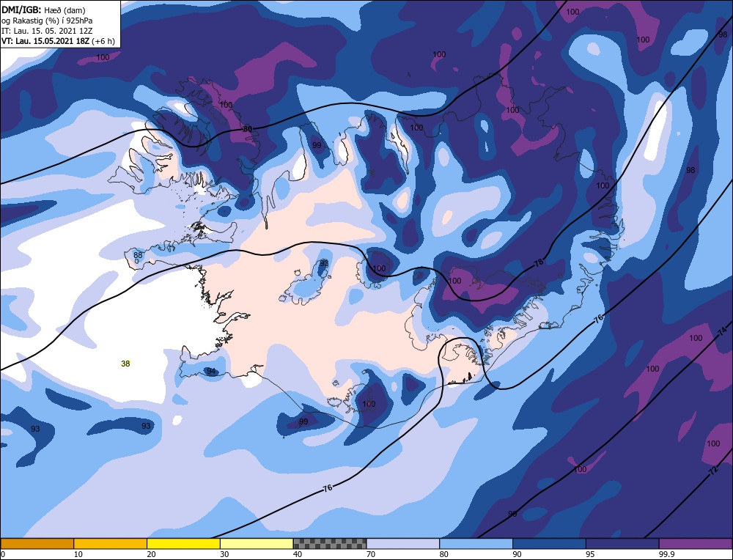
Task: Click the 80–90 light blue legend swatch
Action: (x=476, y=543)
